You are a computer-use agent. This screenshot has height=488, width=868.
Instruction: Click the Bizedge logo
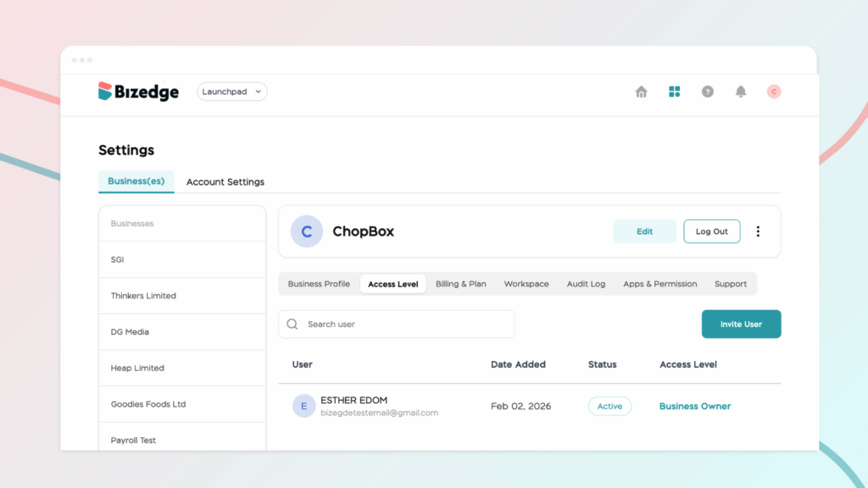point(138,91)
